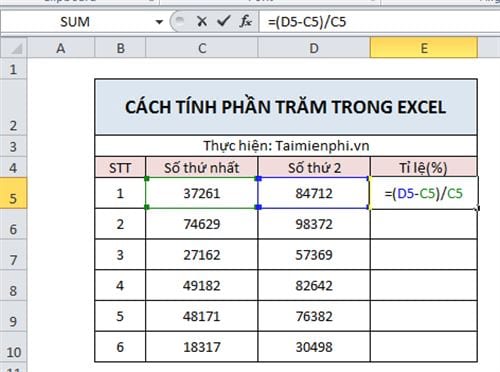This screenshot has height=372, width=500.
Task: Select row 7 header
Action: (x=13, y=254)
